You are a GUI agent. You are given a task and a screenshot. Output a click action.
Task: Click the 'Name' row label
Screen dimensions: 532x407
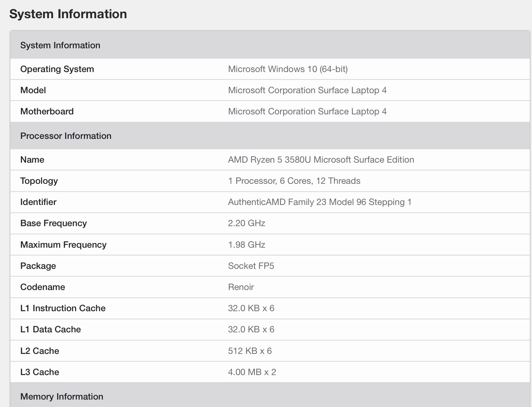[32, 160]
